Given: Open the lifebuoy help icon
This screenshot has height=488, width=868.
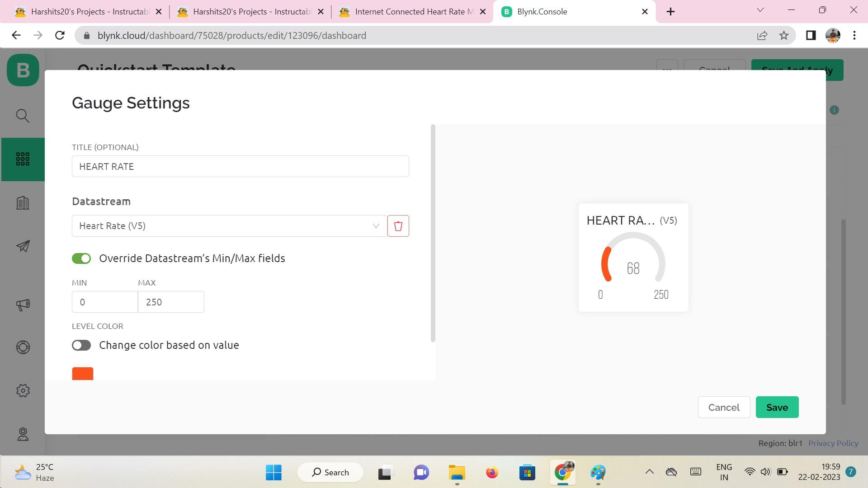Looking at the screenshot, I should point(23,347).
